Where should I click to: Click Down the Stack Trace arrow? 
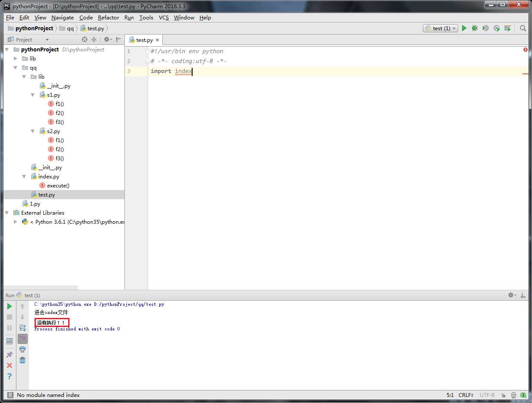tap(22, 317)
